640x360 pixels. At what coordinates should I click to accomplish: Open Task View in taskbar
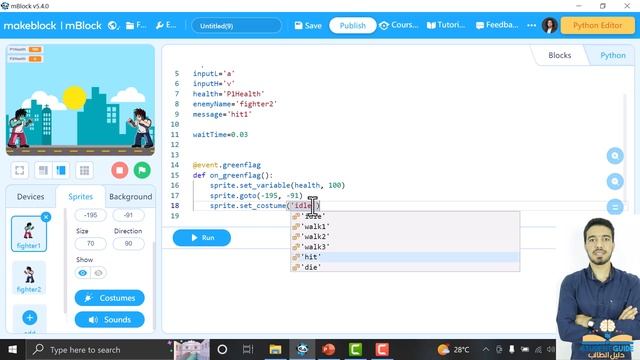[x=248, y=350]
